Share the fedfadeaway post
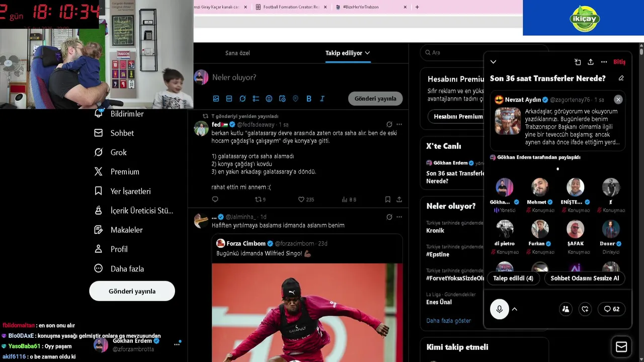The height and width of the screenshot is (362, 644). coord(399,200)
